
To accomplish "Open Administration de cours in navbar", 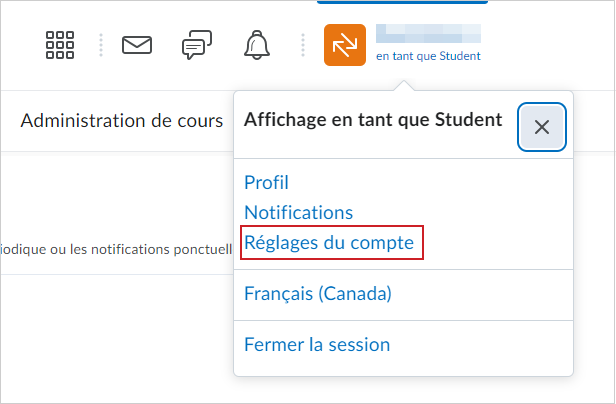I will pyautogui.click(x=122, y=121).
